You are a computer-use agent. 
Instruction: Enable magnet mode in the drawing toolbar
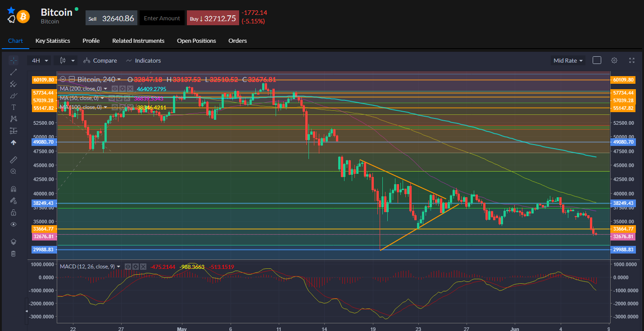14,189
